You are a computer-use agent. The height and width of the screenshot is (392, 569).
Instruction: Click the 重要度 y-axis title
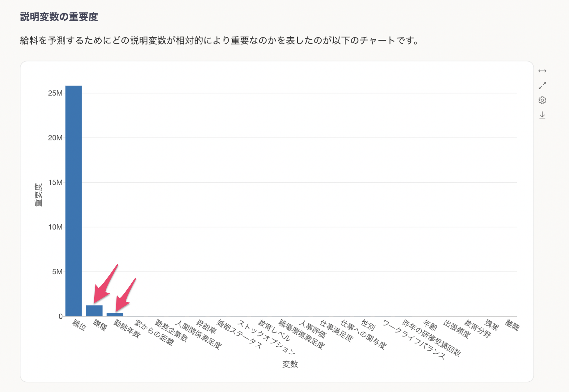pos(38,194)
